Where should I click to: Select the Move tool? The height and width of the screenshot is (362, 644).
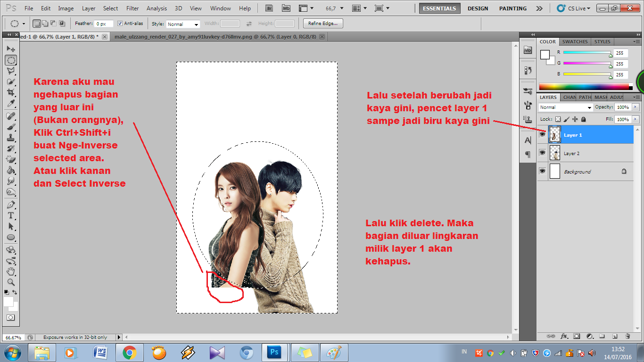pos(11,49)
